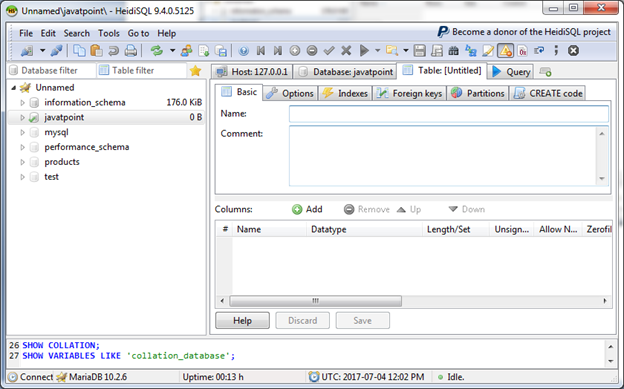Click the Table filter field
This screenshot has height=389, width=624.
141,70
